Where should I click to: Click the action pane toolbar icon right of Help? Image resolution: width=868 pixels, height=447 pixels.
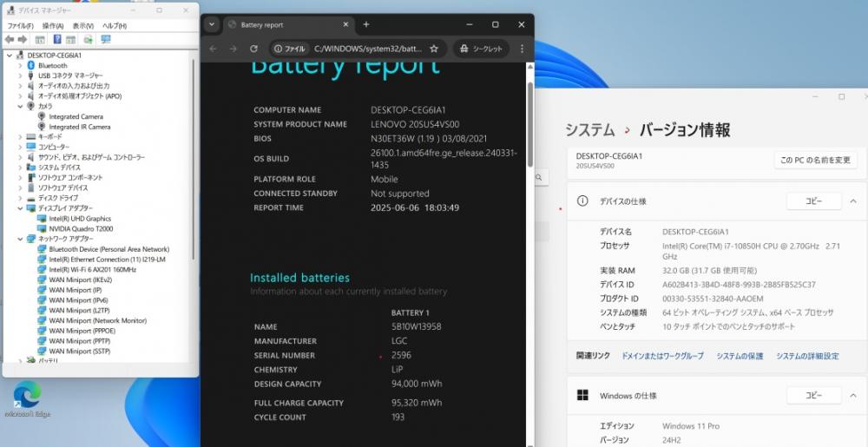coord(71,39)
